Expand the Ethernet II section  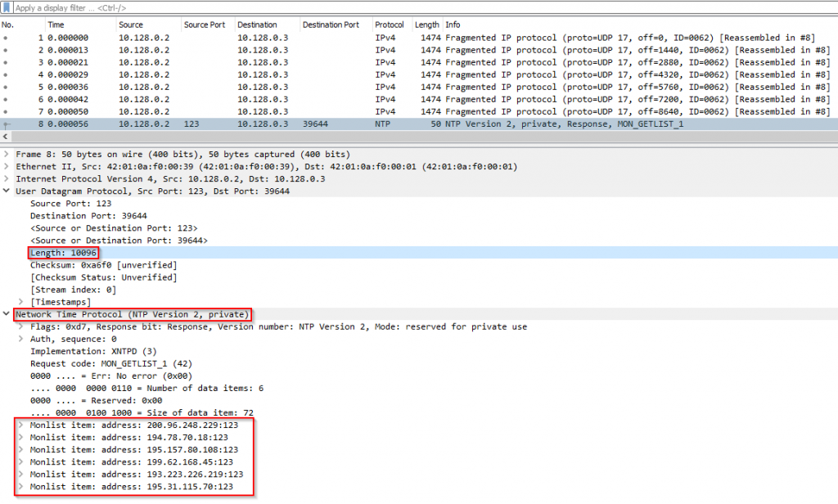[x=7, y=166]
